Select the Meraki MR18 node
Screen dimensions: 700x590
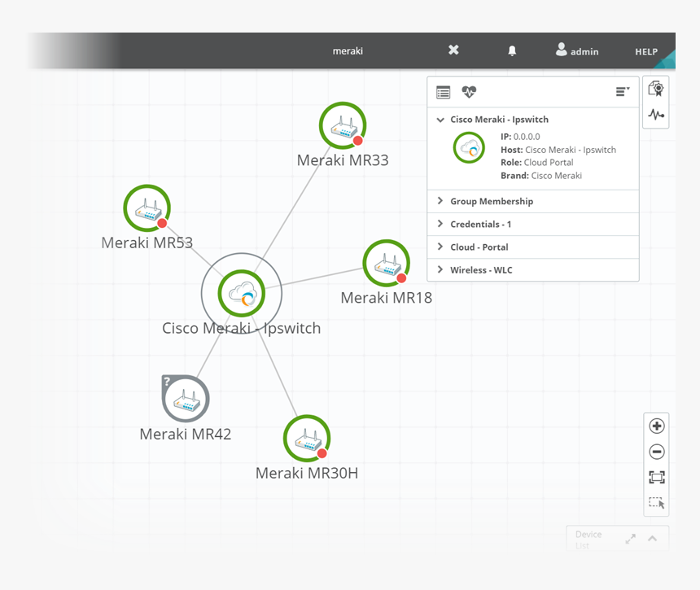tap(386, 263)
